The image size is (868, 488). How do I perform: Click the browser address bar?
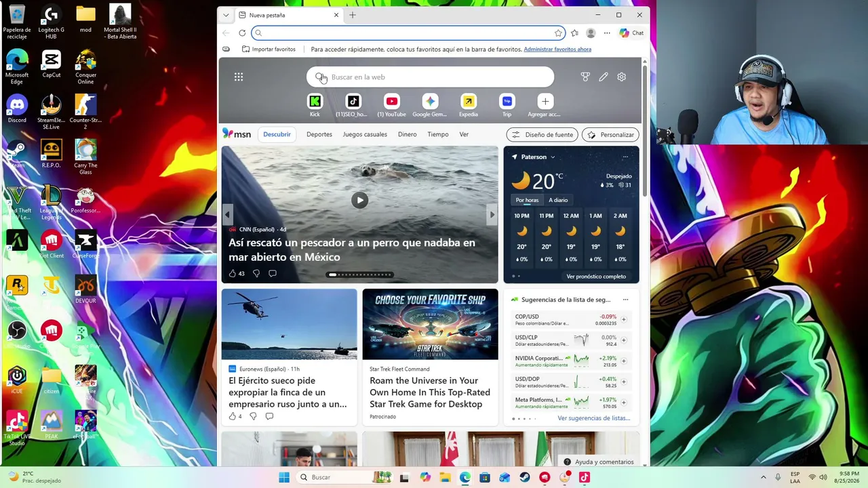pyautogui.click(x=408, y=33)
